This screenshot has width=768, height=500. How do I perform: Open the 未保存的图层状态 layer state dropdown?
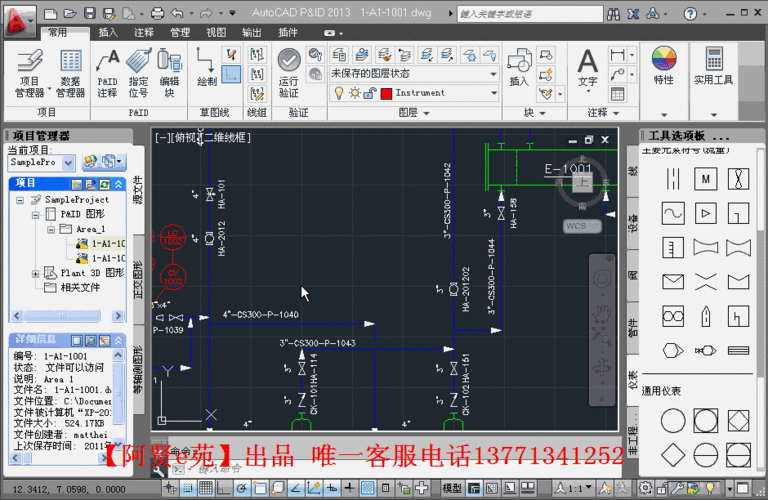coord(414,74)
